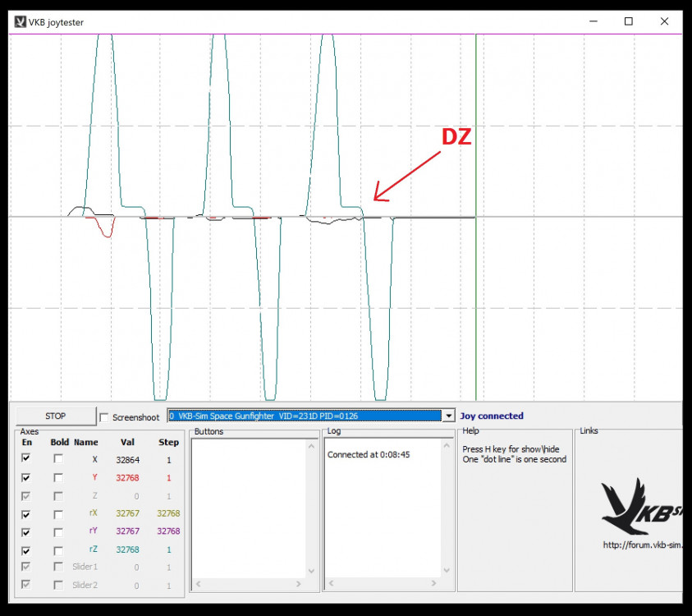692x616 pixels.
Task: Click the Buttons list scroll left arrow
Action: 199,584
